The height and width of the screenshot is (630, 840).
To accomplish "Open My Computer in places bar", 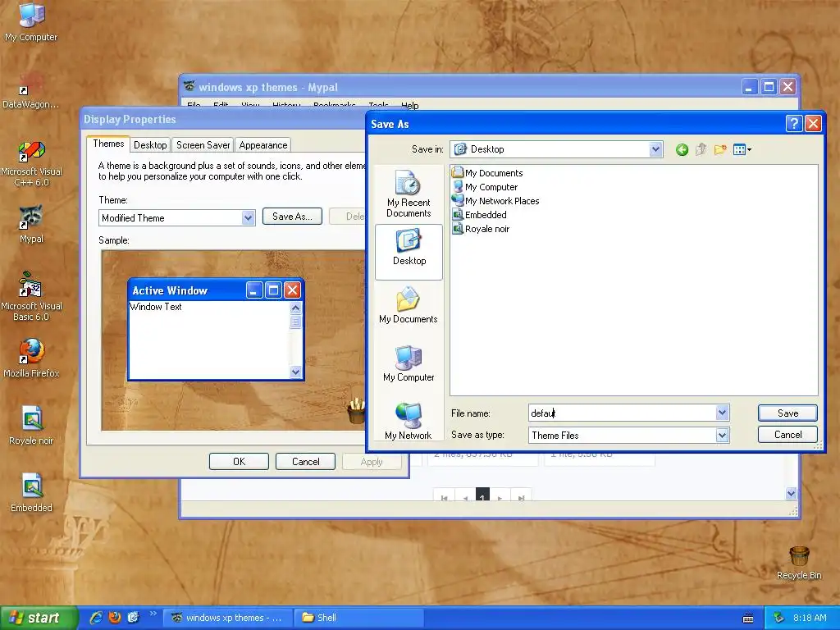I will click(409, 363).
